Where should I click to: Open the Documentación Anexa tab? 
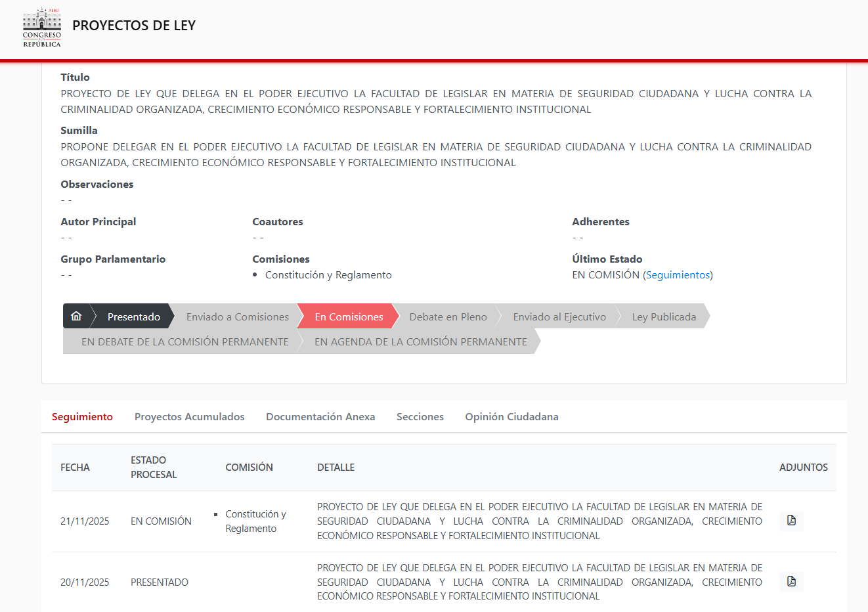pyautogui.click(x=320, y=416)
